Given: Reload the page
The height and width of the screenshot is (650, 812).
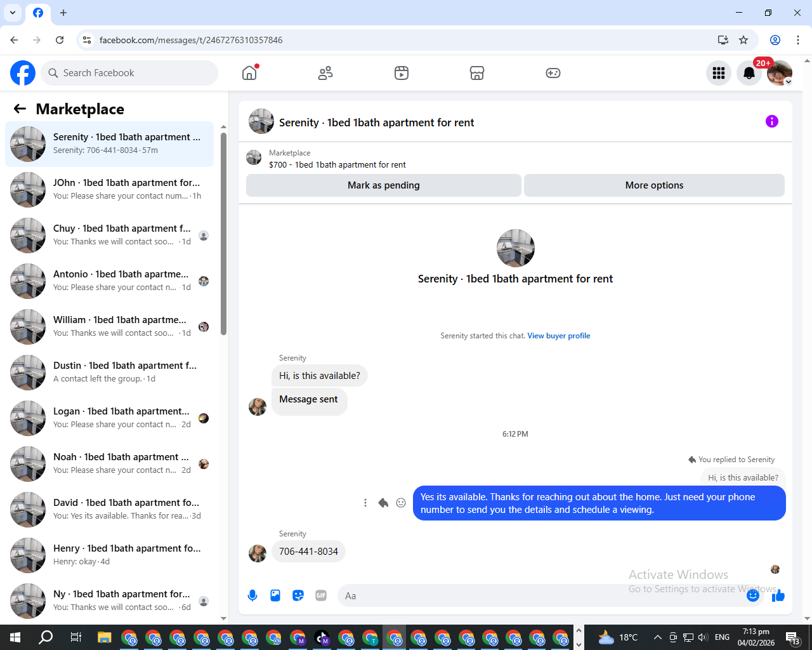Looking at the screenshot, I should click(x=60, y=40).
